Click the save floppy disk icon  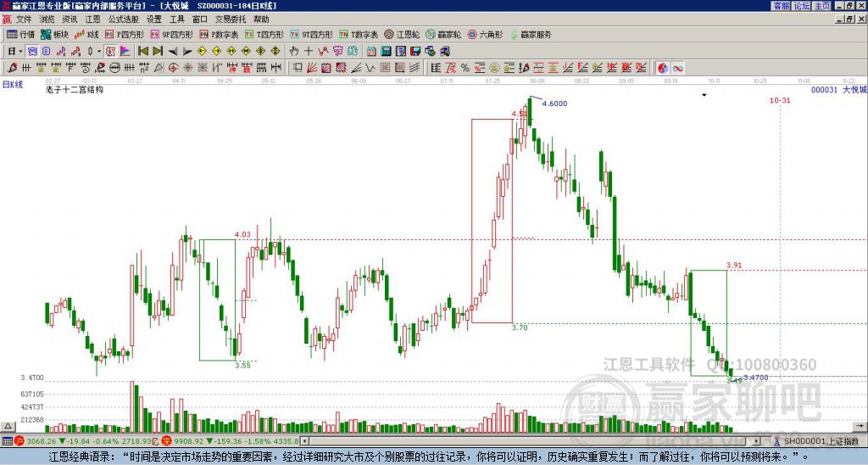(415, 51)
